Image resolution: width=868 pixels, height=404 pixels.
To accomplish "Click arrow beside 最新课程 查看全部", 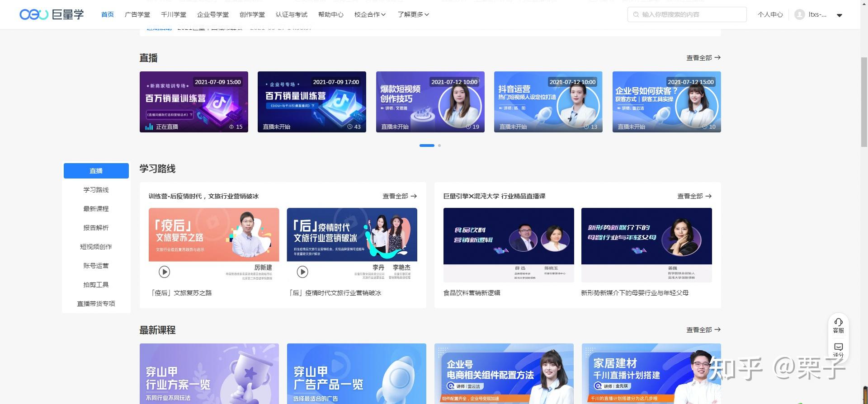I will pos(717,329).
